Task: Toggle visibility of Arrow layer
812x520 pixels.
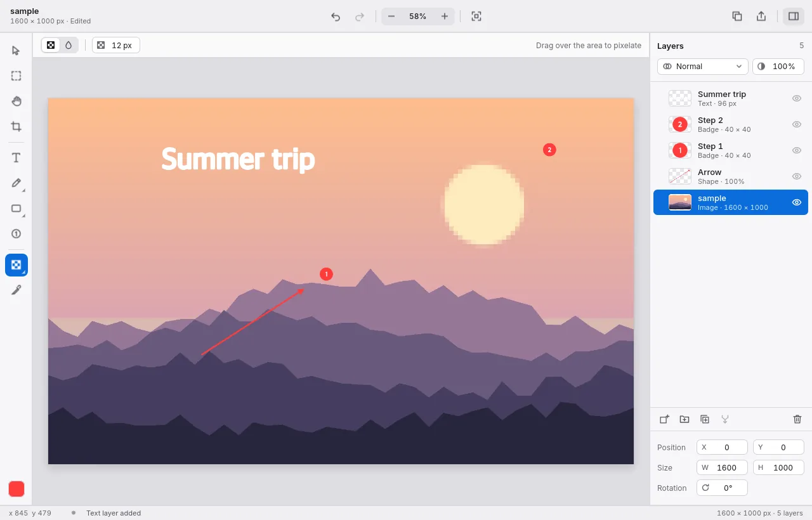Action: [x=797, y=176]
